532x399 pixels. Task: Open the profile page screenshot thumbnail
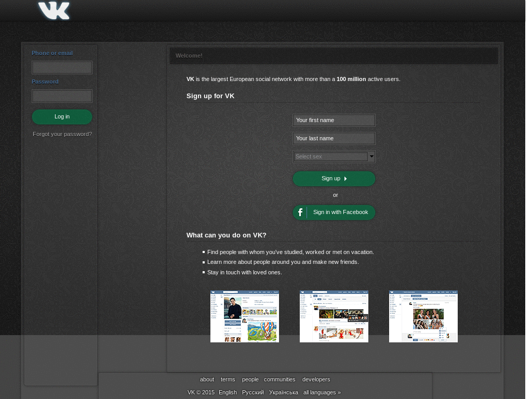(245, 316)
